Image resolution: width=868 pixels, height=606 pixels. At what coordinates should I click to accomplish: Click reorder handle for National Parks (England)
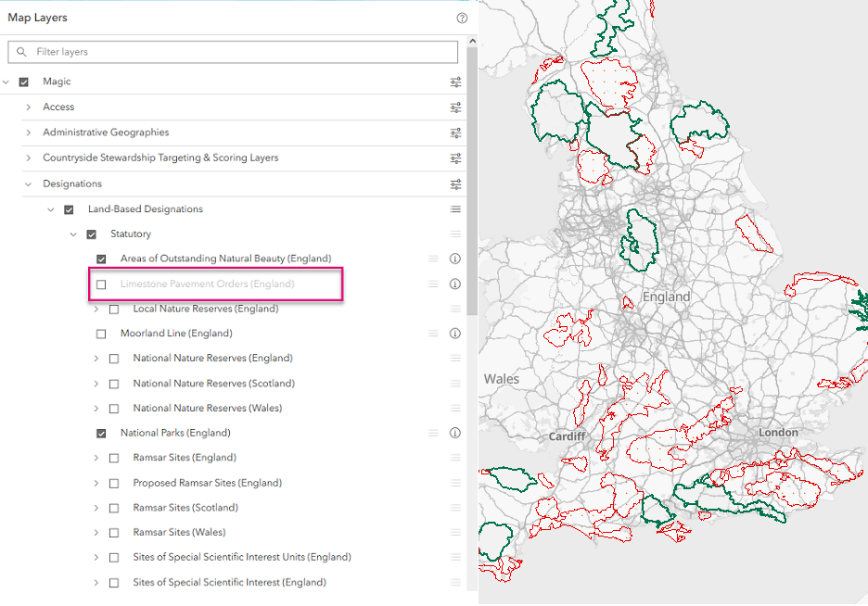pyautogui.click(x=433, y=433)
